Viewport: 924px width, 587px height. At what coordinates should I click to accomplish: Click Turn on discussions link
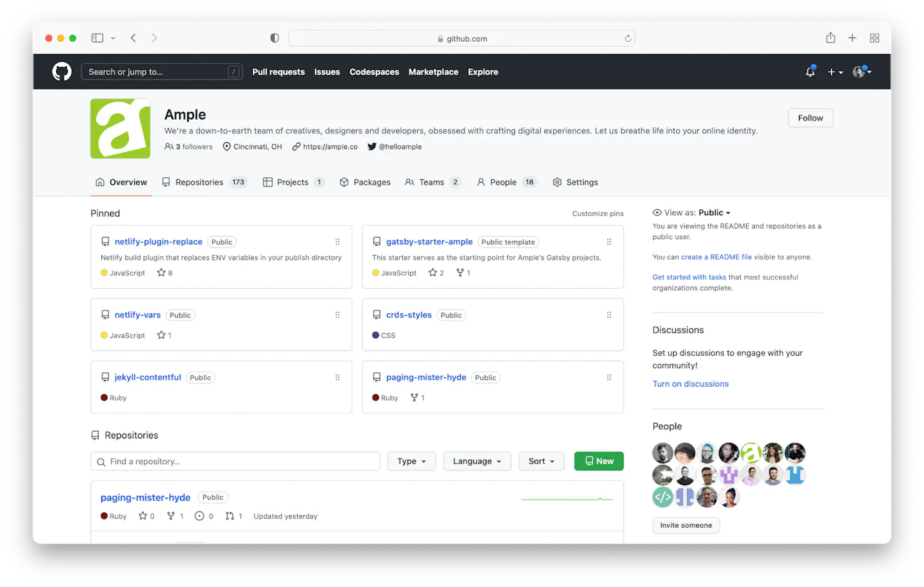coord(691,384)
